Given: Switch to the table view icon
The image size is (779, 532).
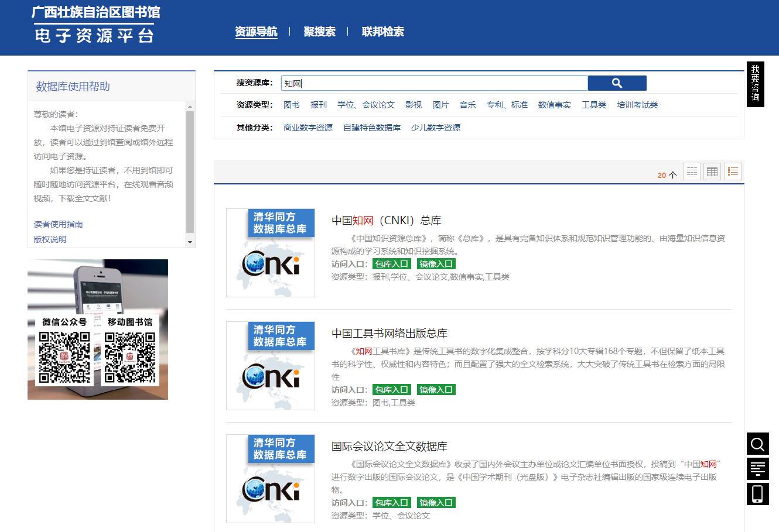Looking at the screenshot, I should (712, 171).
